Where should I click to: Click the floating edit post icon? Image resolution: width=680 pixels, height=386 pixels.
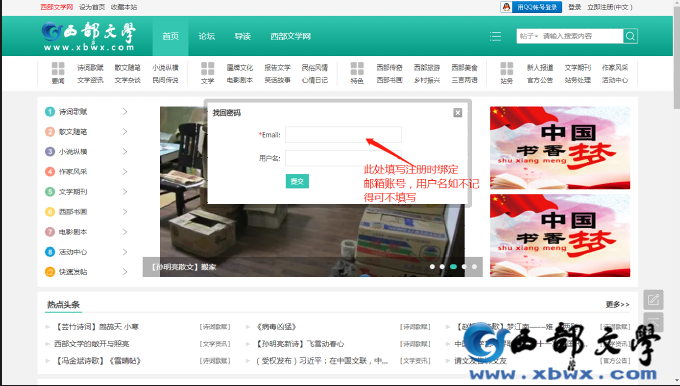(653, 300)
